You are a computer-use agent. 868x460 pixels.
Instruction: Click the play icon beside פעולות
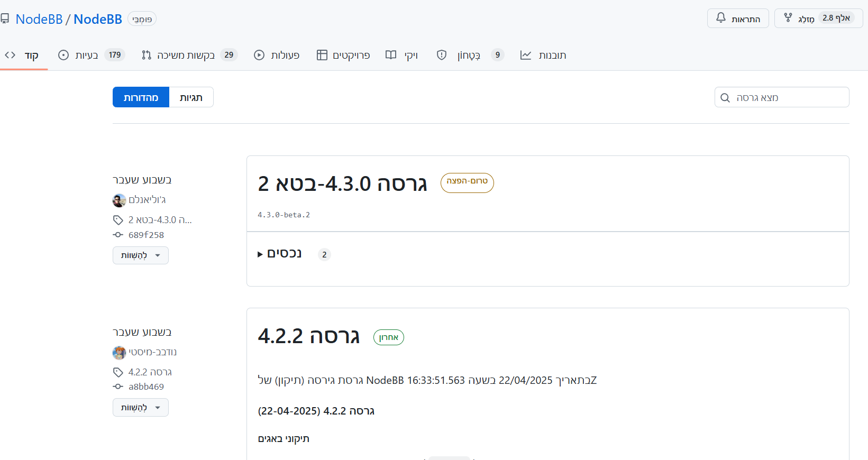click(x=259, y=55)
